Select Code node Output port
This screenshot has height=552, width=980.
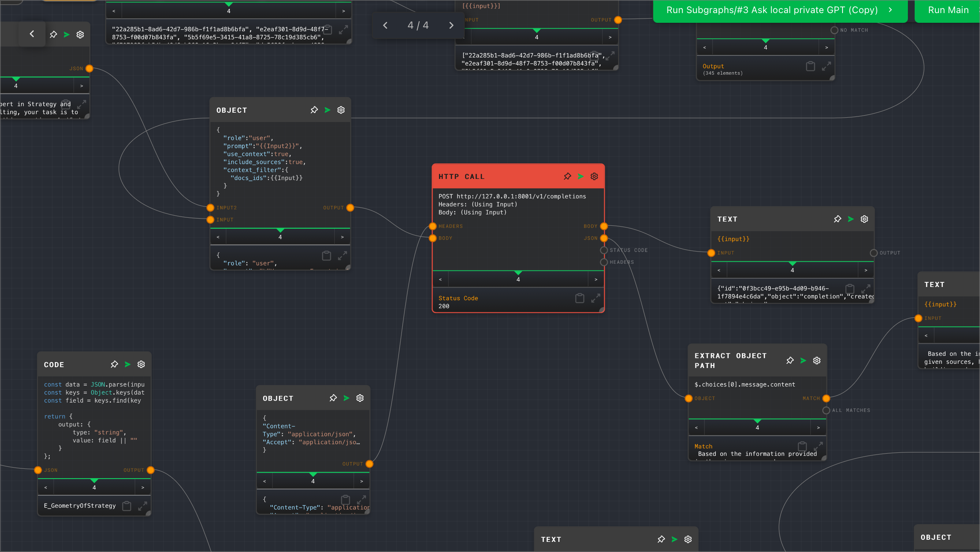(151, 470)
